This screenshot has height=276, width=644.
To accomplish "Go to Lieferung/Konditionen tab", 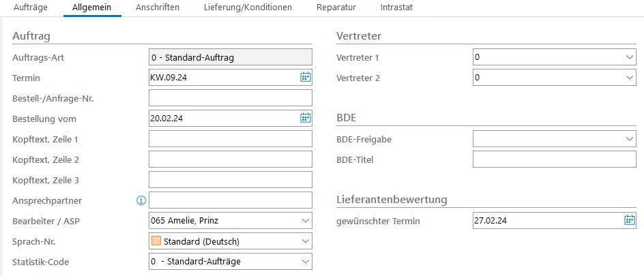I will pos(248,7).
